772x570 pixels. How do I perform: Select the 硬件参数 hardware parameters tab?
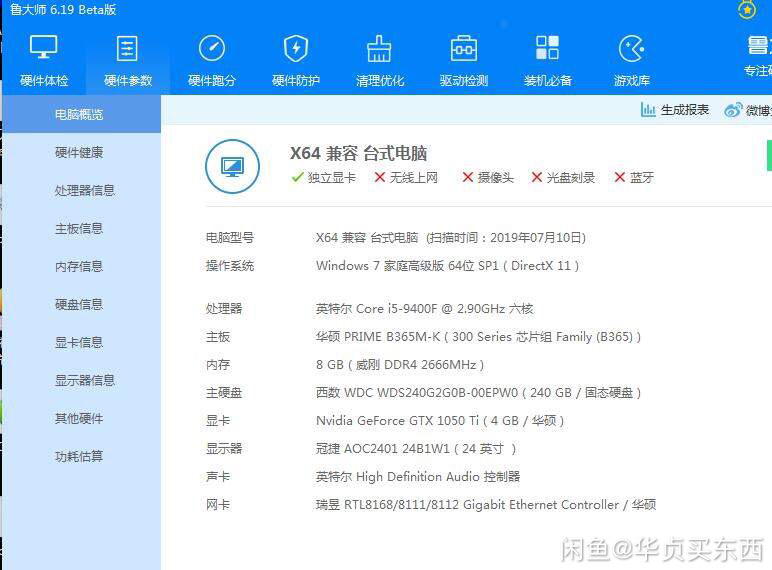coord(128,60)
